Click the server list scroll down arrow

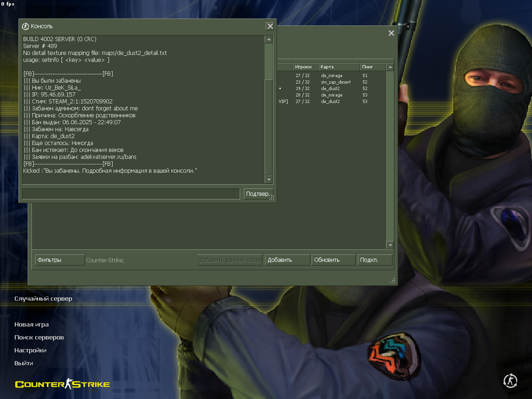pyautogui.click(x=390, y=245)
